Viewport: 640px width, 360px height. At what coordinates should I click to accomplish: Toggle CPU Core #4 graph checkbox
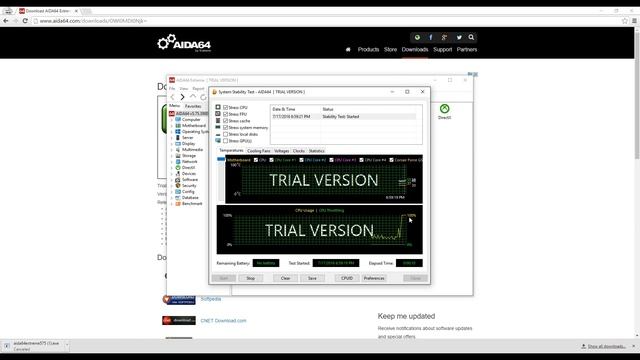pyautogui.click(x=361, y=160)
